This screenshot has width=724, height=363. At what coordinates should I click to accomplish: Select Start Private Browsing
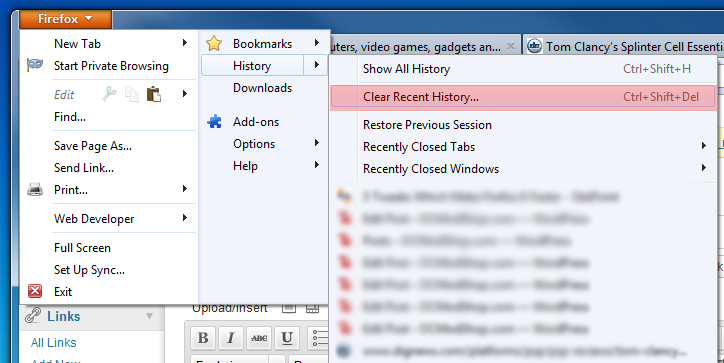point(111,66)
